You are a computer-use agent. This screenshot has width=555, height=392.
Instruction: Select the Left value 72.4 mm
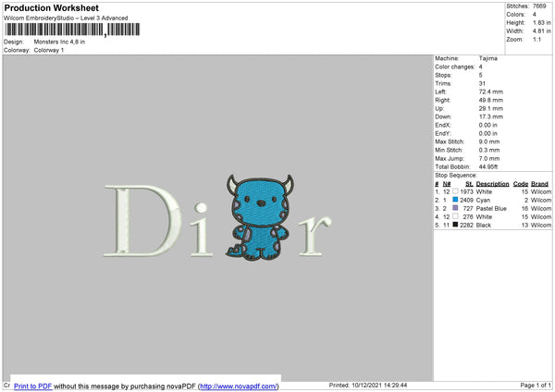[490, 92]
